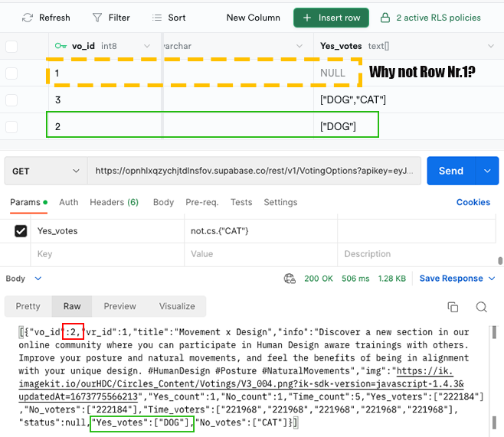Screen dimensions: 504x437
Task: Open the Tests tab
Action: (x=241, y=202)
